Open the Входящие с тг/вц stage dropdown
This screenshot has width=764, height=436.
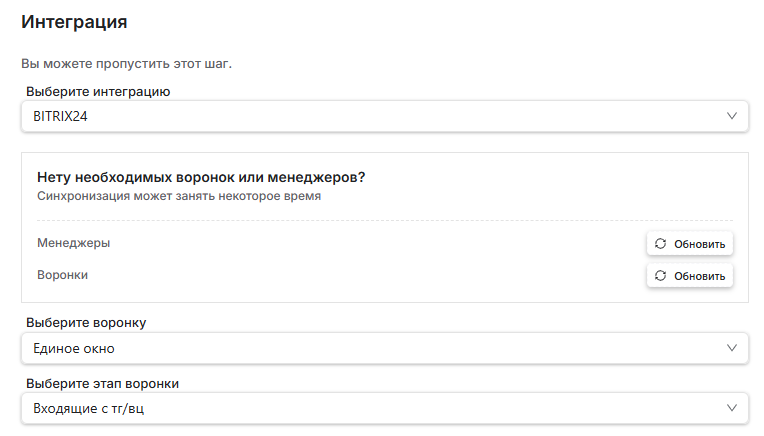pyautogui.click(x=384, y=408)
